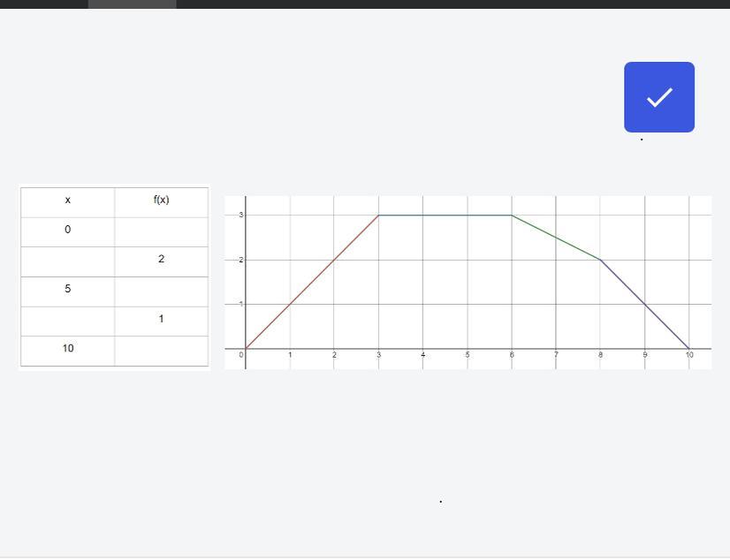Screen dimensions: 730x560
Task: Click the empty f(x) cell beside x=0
Action: pos(161,231)
